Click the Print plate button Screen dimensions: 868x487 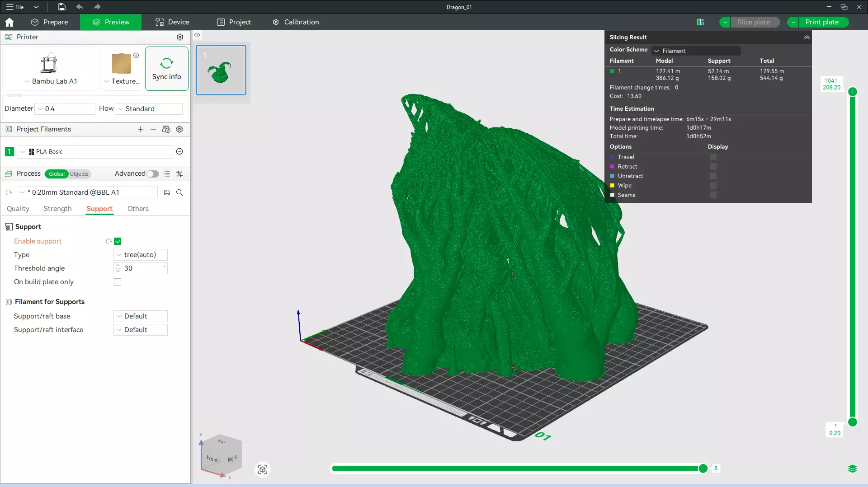pos(822,22)
